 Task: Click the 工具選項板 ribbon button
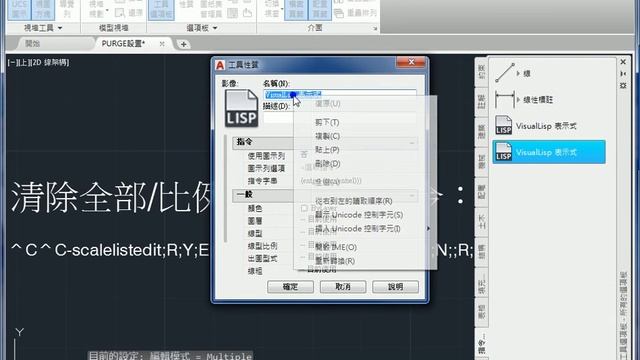tap(162, 9)
